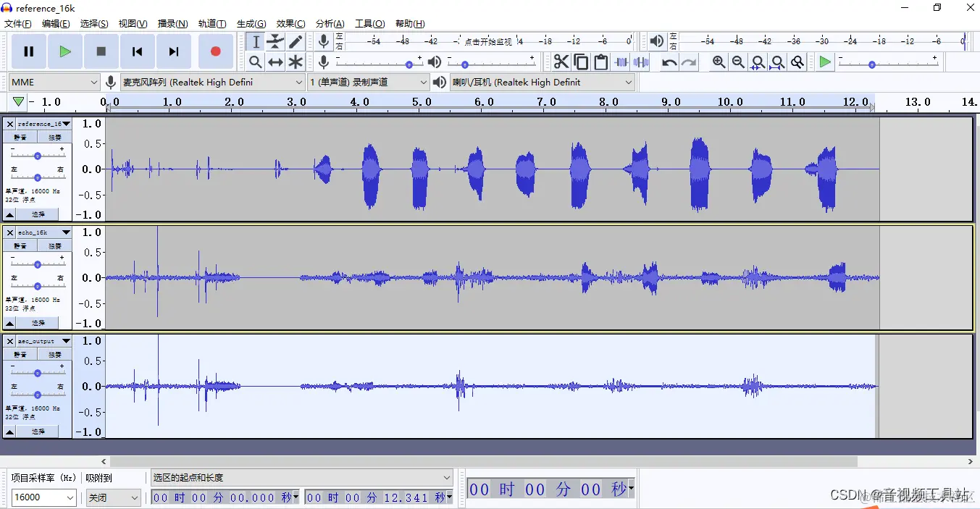980x509 pixels.
Task: Solo the echo_16k track
Action: click(55, 245)
